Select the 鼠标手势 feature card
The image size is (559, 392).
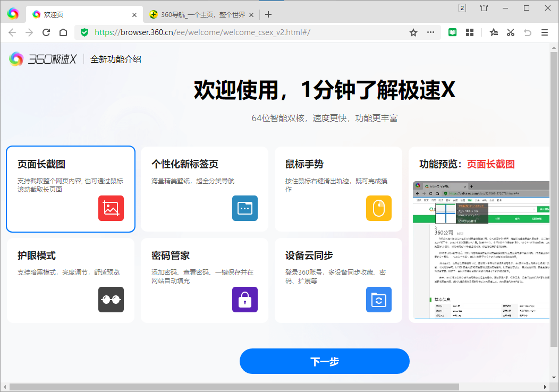pyautogui.click(x=338, y=189)
